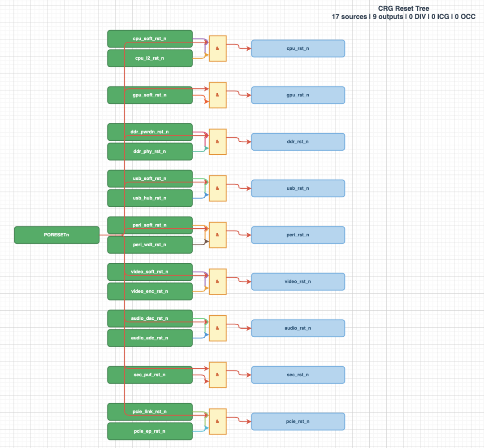This screenshot has width=484, height=448.
Task: Select the ddr_pwrdn_rst_n source block
Action: click(x=150, y=132)
